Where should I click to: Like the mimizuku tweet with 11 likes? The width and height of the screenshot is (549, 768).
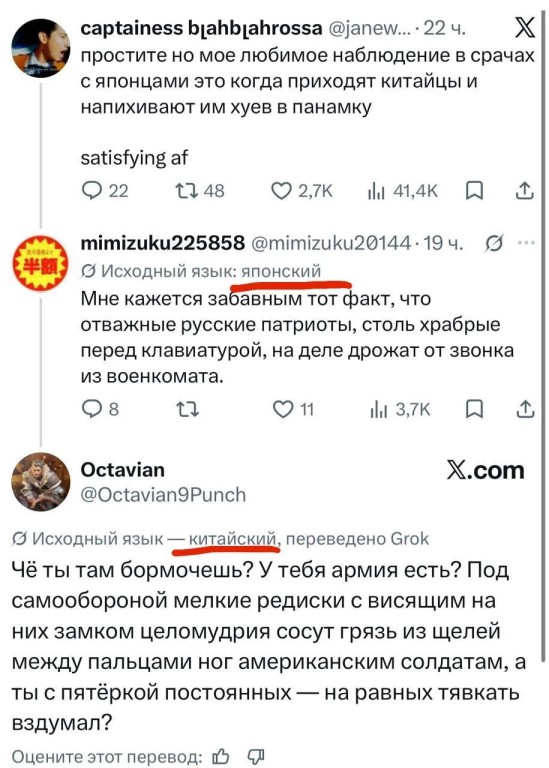click(x=293, y=408)
